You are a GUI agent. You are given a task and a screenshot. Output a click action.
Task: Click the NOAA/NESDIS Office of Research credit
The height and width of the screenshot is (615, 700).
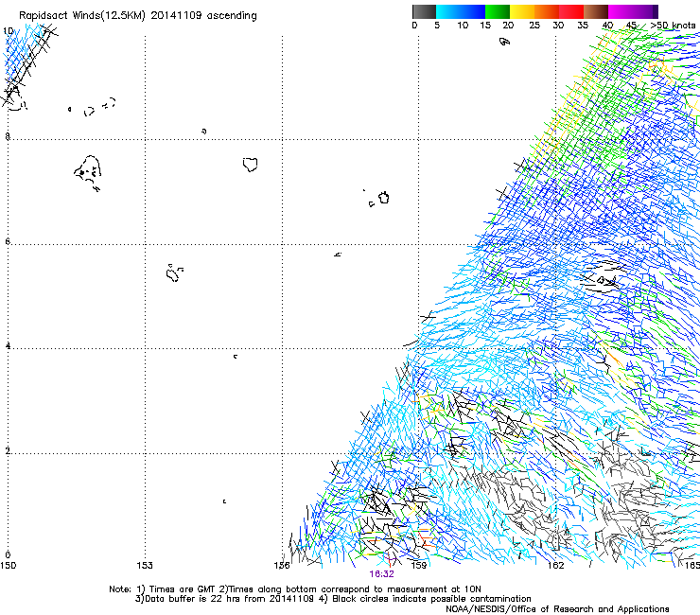[x=557, y=609]
